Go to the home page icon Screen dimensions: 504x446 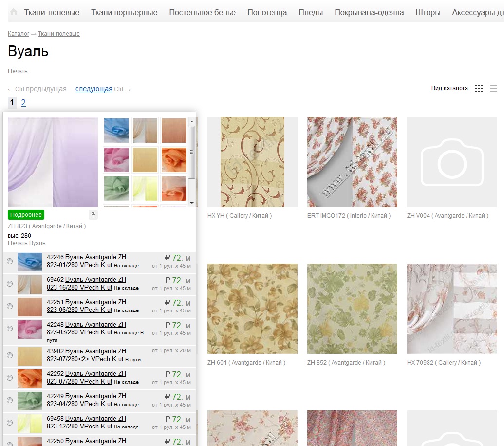click(x=14, y=12)
